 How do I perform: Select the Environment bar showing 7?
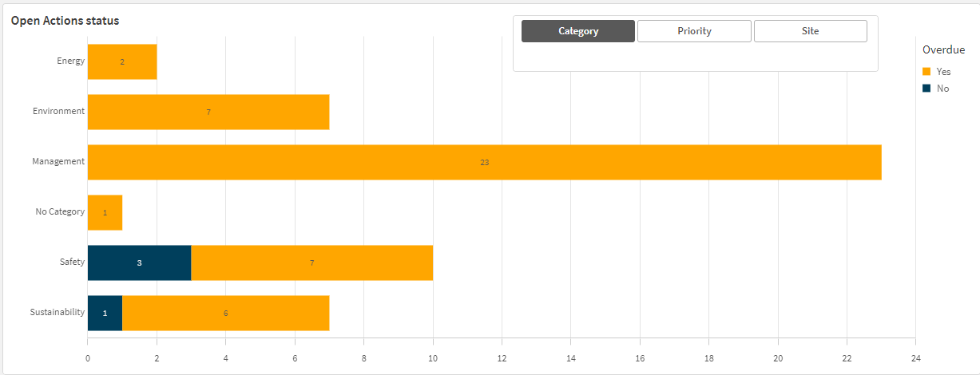click(208, 112)
